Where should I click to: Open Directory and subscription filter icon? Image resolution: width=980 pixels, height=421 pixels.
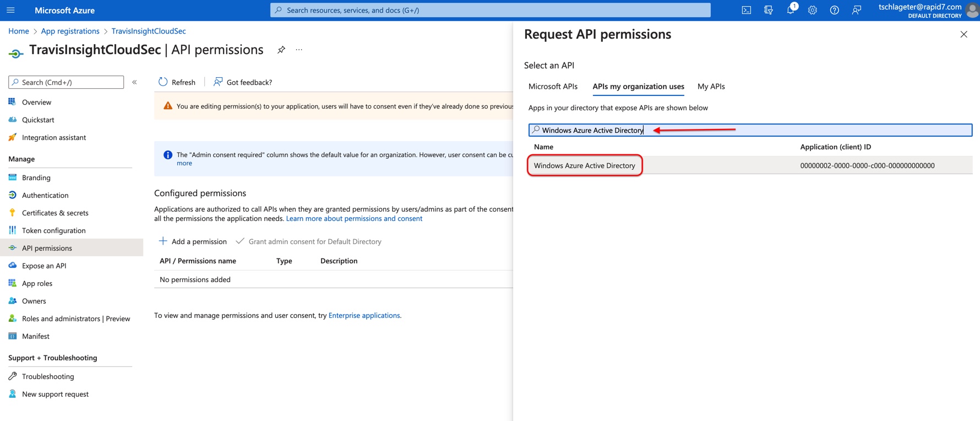pos(769,10)
